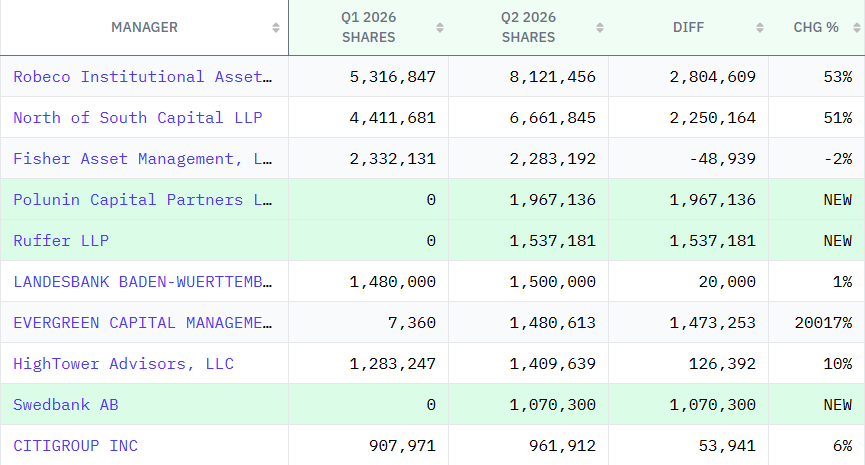Open Robeco Institutional Asset manager link

pyautogui.click(x=142, y=77)
